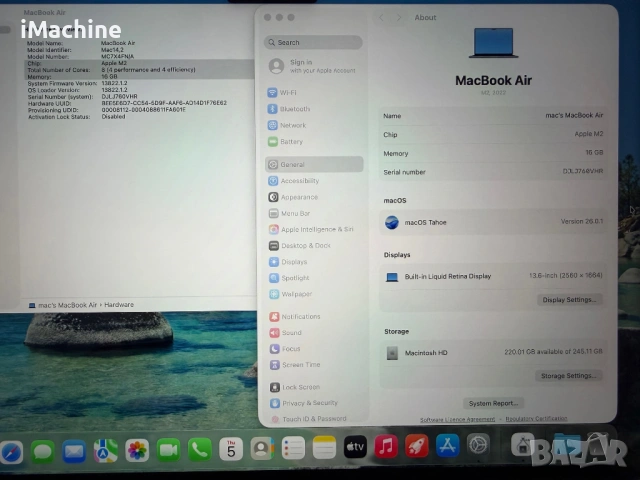The height and width of the screenshot is (480, 640).
Task: Click the Settings Search field
Action: click(313, 42)
